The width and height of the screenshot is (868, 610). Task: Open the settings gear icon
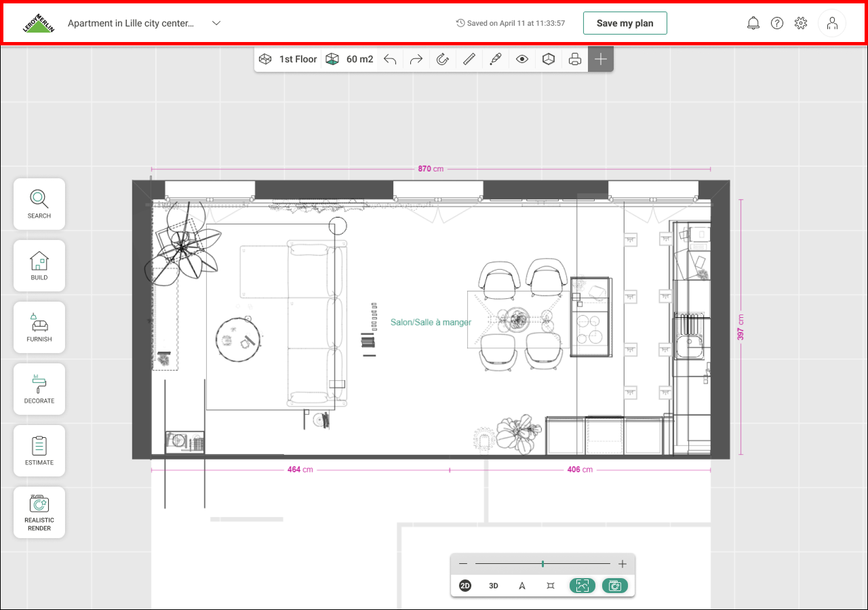pos(801,23)
